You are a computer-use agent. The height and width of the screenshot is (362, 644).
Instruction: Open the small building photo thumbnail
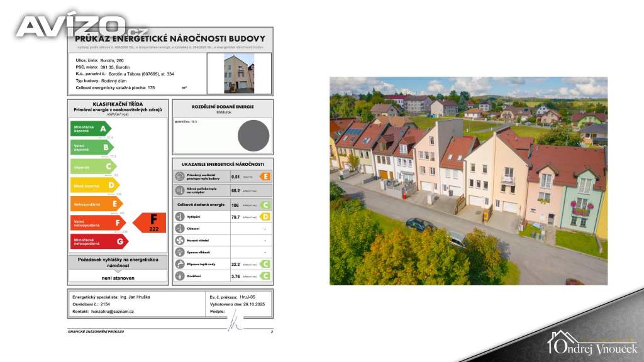pos(239,74)
